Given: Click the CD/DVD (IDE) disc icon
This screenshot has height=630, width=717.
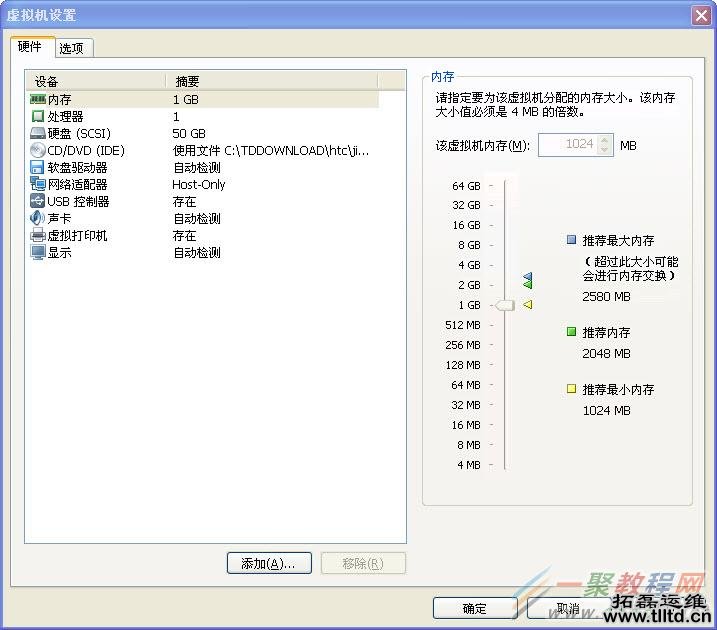Looking at the screenshot, I should click(x=38, y=150).
